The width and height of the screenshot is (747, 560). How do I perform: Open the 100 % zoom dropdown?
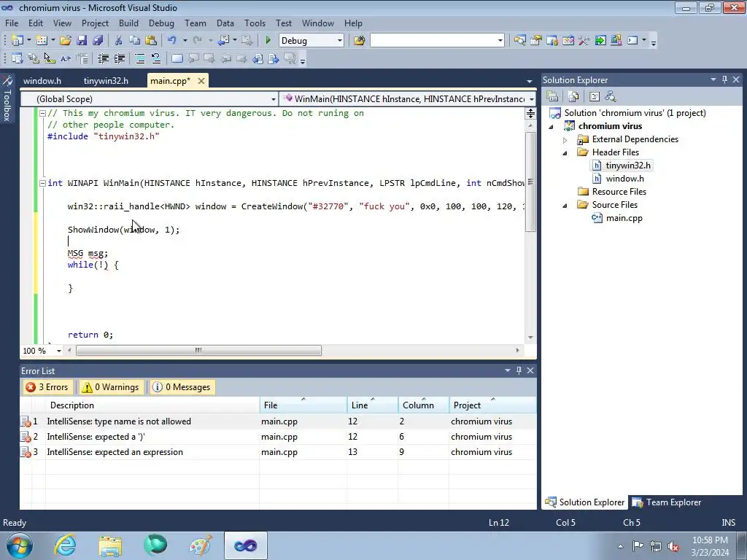58,351
